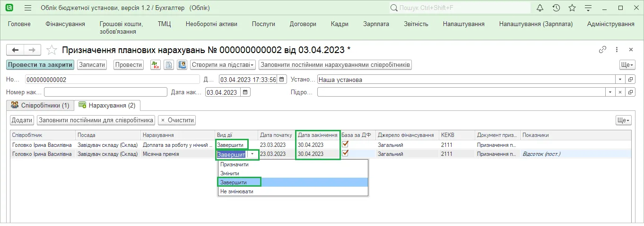Screen dimensions: 644x226
Task: Open calendar for Дата нак. field
Action: 245,92
